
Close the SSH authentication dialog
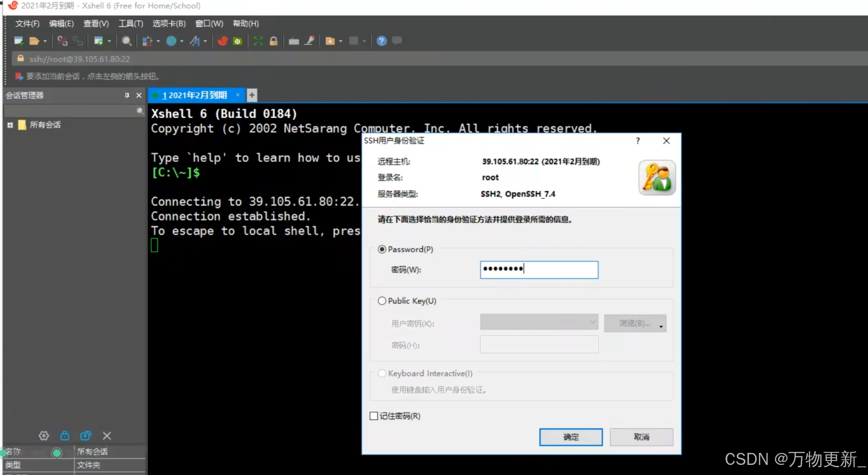click(666, 141)
